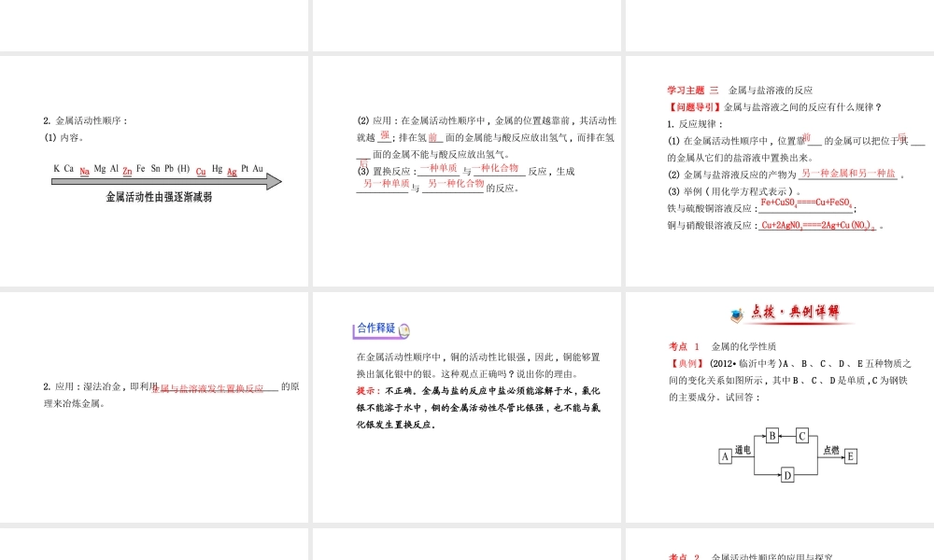Click the red answer 另一种化合物
This screenshot has height=560, width=934.
[457, 183]
